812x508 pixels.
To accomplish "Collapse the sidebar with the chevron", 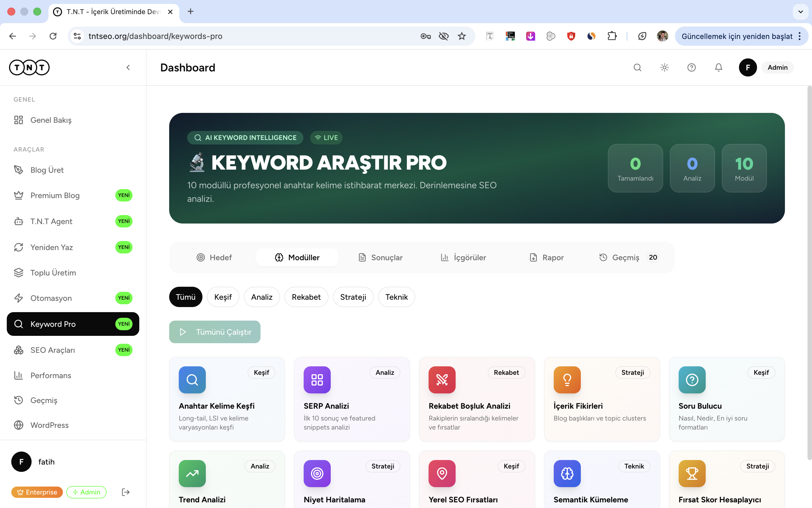I will (x=128, y=67).
